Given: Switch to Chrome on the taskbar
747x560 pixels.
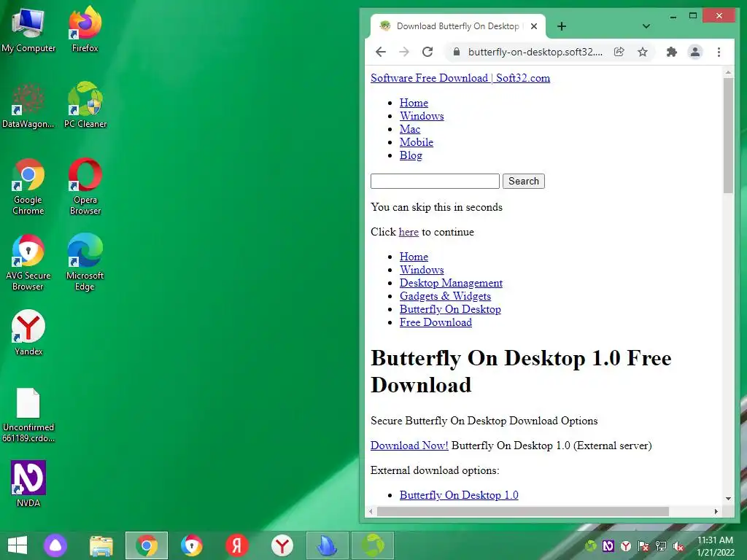Looking at the screenshot, I should pos(146,545).
